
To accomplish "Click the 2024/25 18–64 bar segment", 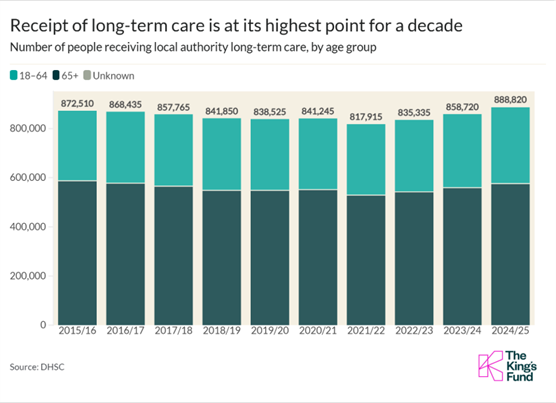I will [510, 145].
